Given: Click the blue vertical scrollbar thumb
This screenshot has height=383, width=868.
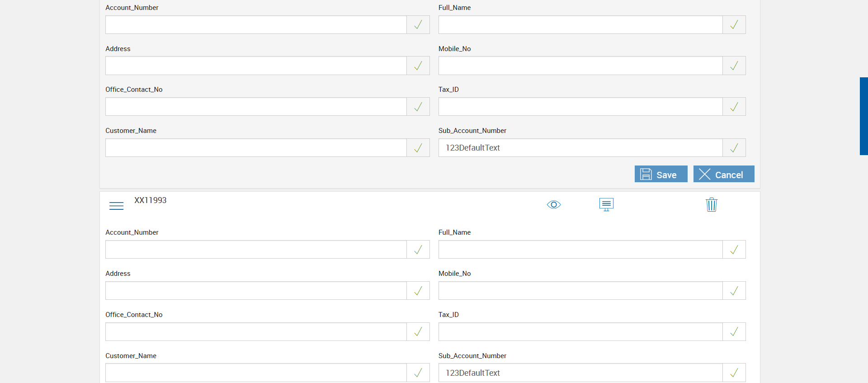Looking at the screenshot, I should tap(863, 116).
